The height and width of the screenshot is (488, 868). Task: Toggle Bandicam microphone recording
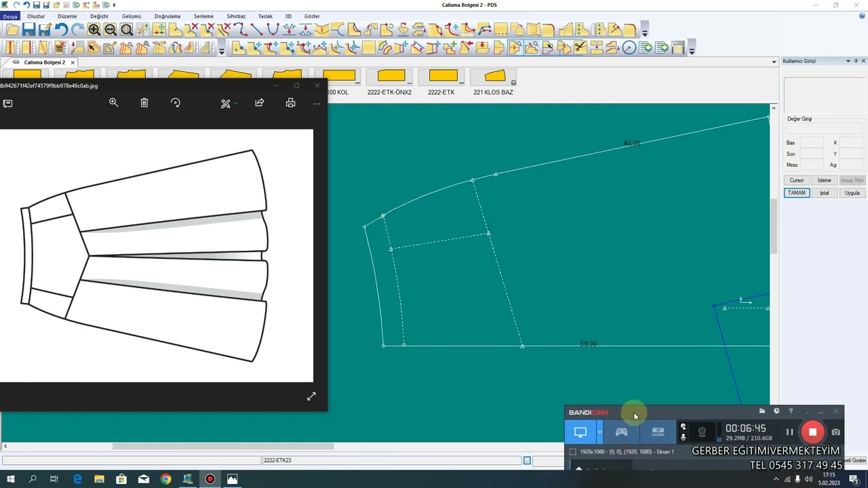[x=684, y=437]
